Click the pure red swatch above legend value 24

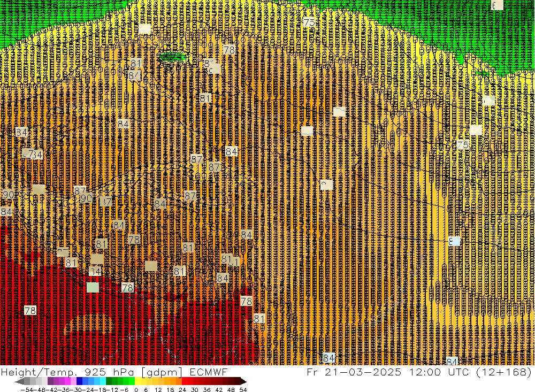(x=185, y=381)
